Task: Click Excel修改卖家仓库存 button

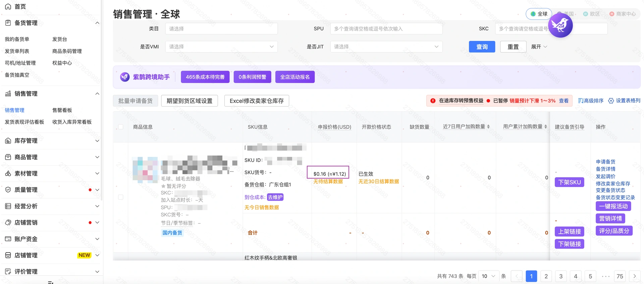Action: [257, 101]
